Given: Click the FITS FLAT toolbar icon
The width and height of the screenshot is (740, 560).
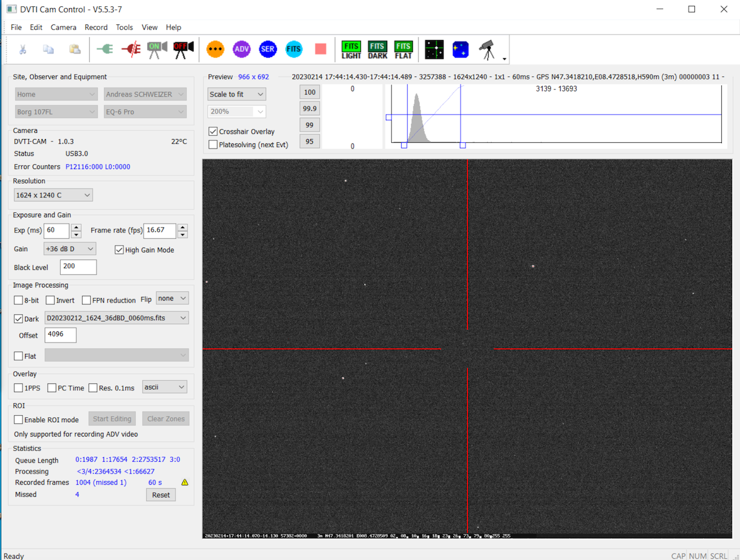Looking at the screenshot, I should coord(404,49).
